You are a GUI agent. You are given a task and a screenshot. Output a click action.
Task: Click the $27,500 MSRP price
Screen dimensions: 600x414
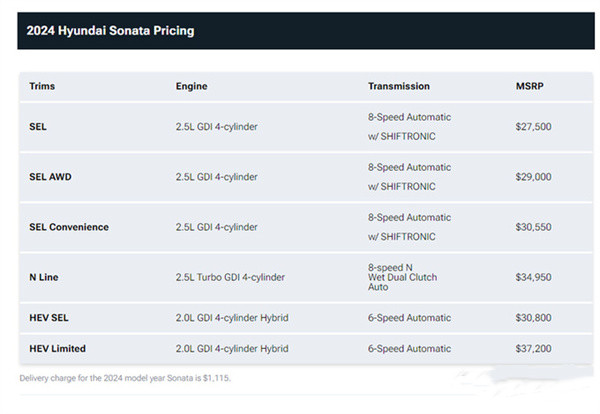(x=533, y=127)
